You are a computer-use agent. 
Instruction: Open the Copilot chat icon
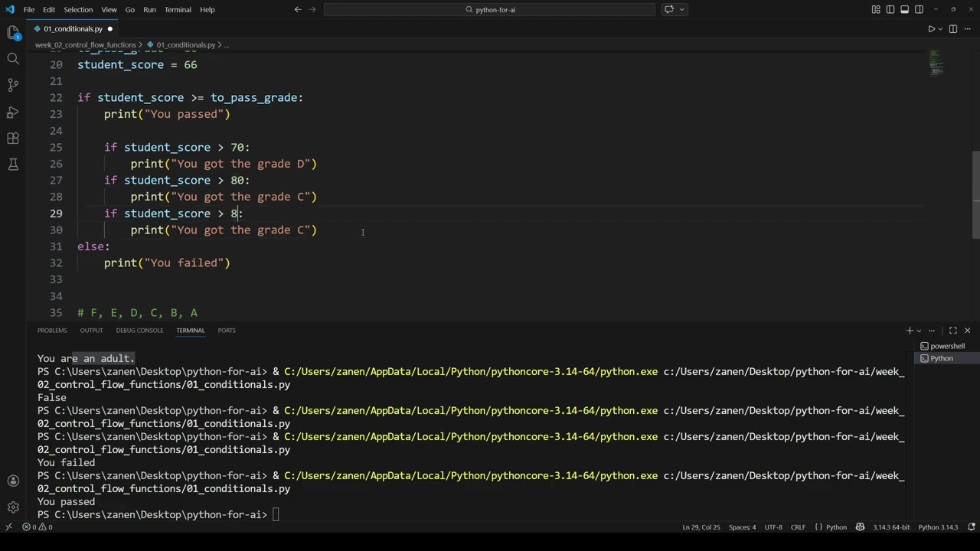pos(669,9)
